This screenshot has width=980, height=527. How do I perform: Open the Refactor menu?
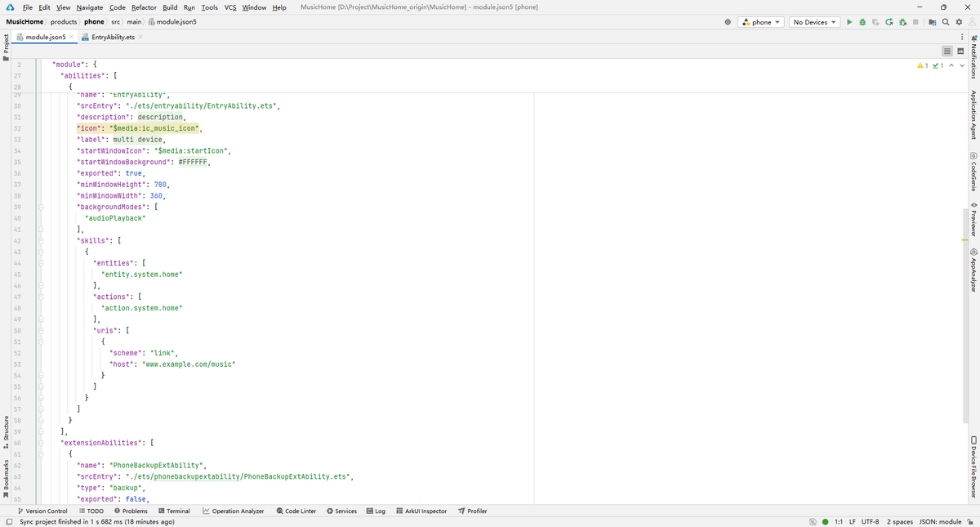(x=144, y=7)
